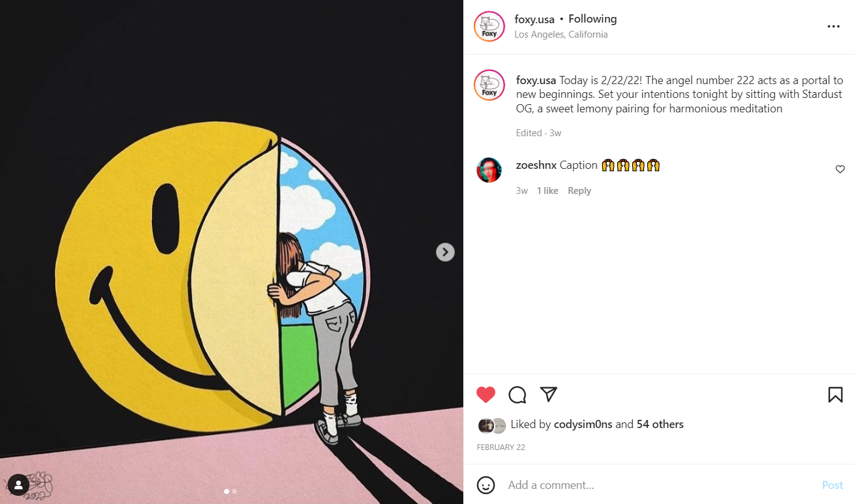855x504 pixels.
Task: Click the Following button in header
Action: (x=593, y=19)
